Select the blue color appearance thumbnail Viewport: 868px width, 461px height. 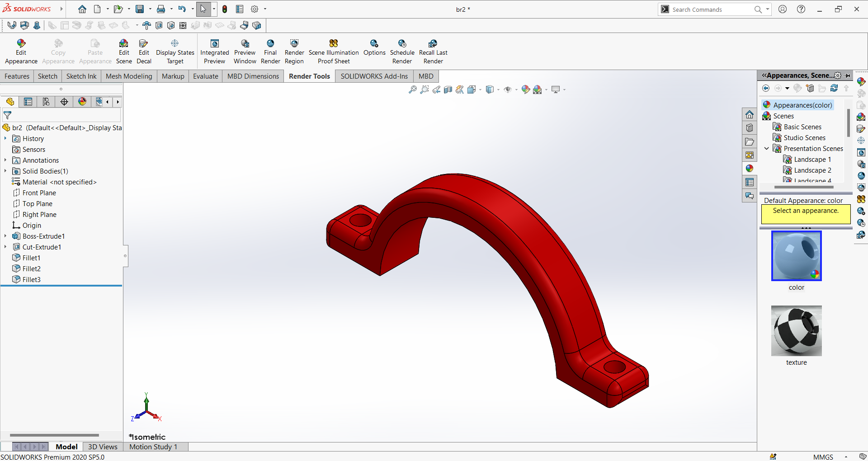(x=797, y=256)
